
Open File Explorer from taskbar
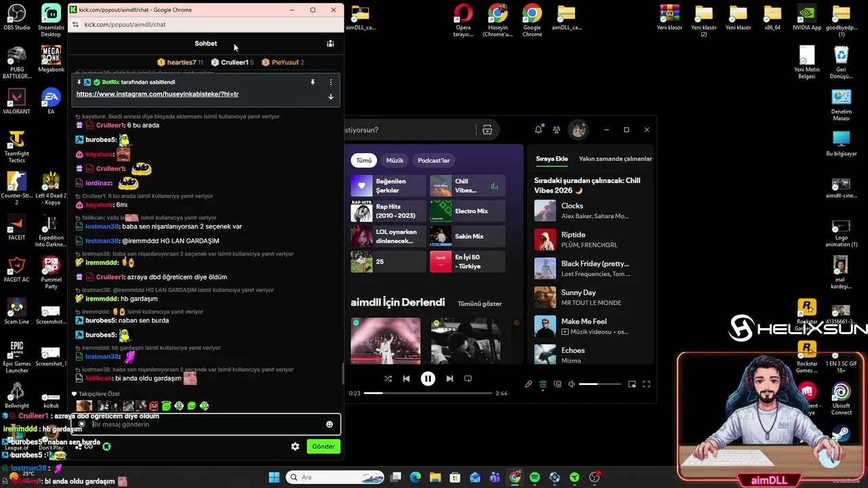click(x=435, y=477)
